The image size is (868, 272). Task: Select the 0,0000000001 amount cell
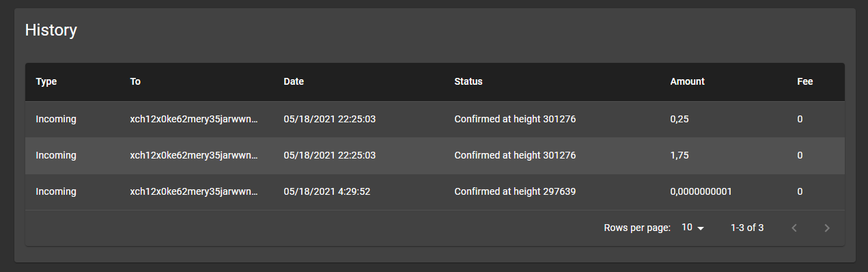[x=701, y=191]
